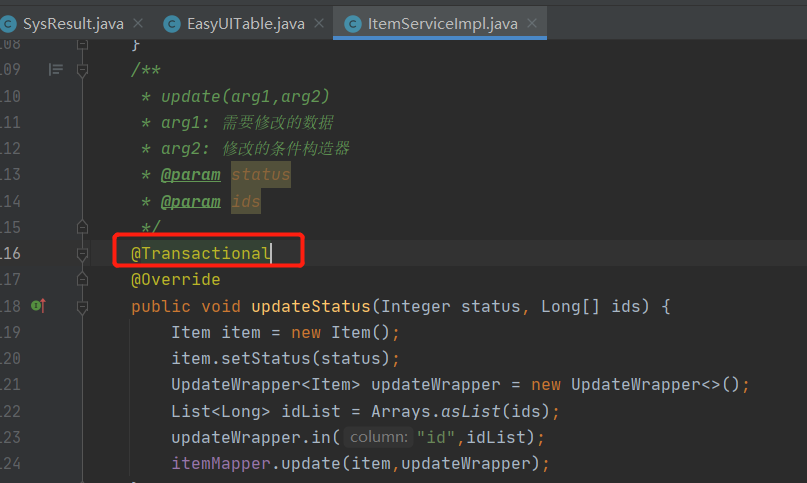Screen dimensions: 807x483
Task: Click the updateStatus method name
Action: [x=311, y=306]
